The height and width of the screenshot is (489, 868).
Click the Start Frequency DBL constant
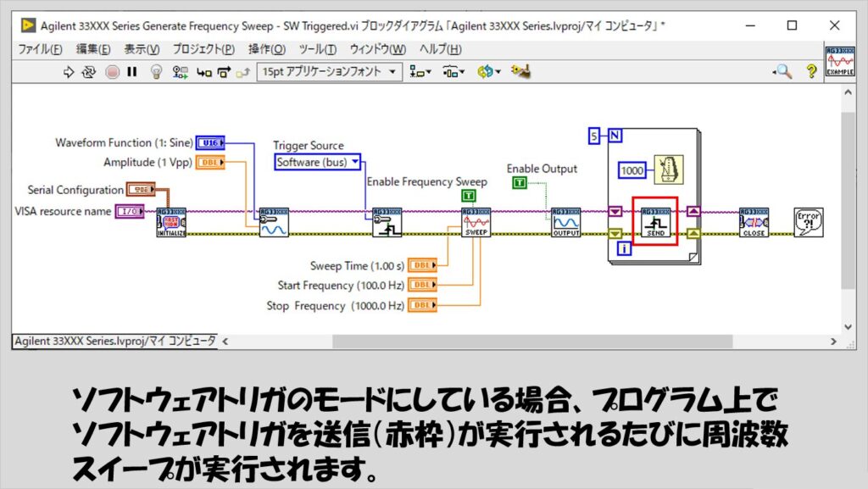tap(422, 285)
